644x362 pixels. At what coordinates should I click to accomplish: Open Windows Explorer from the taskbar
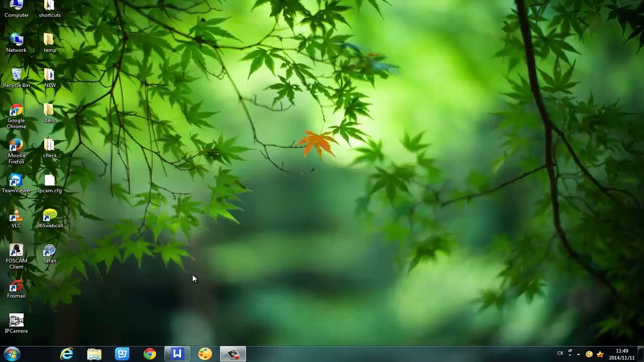coord(95,354)
